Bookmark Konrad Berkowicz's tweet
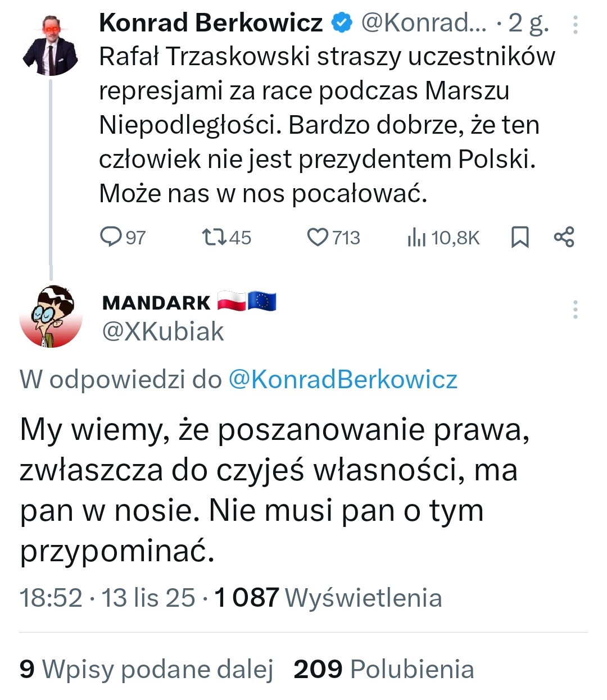Image resolution: width=607 pixels, height=700 pixels. (520, 237)
